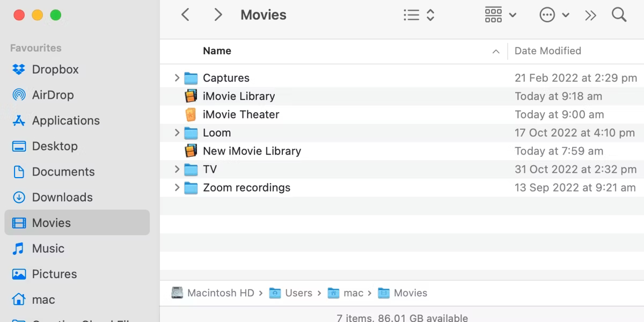Image resolution: width=644 pixels, height=322 pixels.
Task: Click the '13 Sep 2022 at 9:21 am' date
Action: tap(575, 187)
